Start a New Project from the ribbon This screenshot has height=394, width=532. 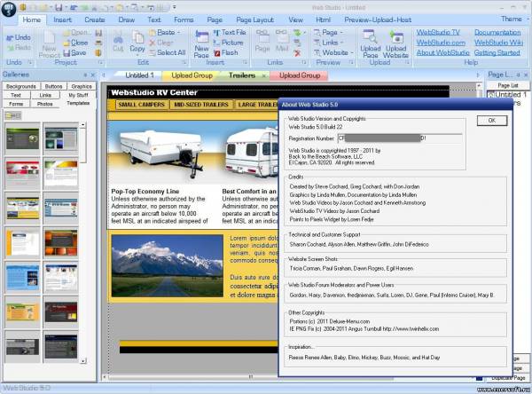click(x=49, y=44)
